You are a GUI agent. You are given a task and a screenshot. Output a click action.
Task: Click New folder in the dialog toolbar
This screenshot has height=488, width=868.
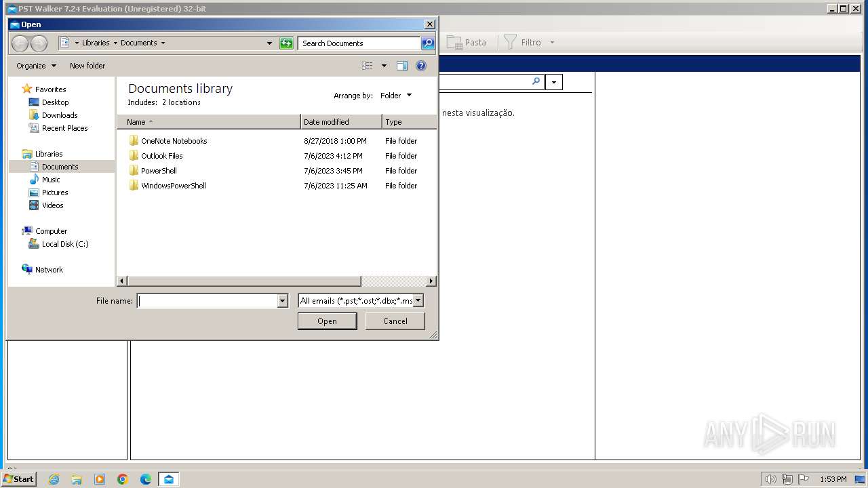click(87, 66)
